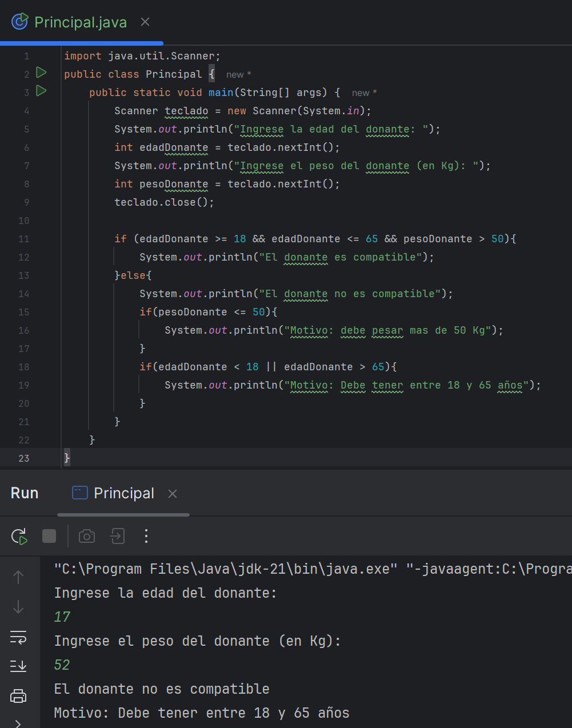Click 'public class Principal' declaration
The image size is (572, 728).
point(133,74)
